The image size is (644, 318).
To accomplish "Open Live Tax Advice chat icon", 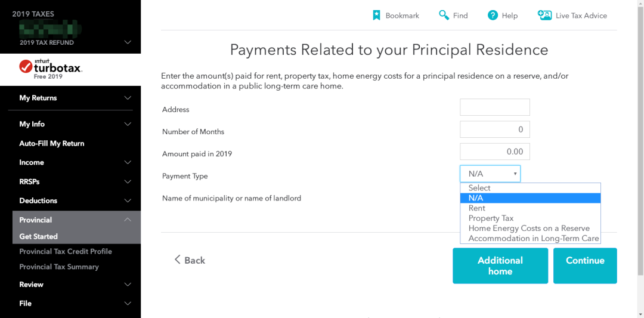I will click(544, 15).
